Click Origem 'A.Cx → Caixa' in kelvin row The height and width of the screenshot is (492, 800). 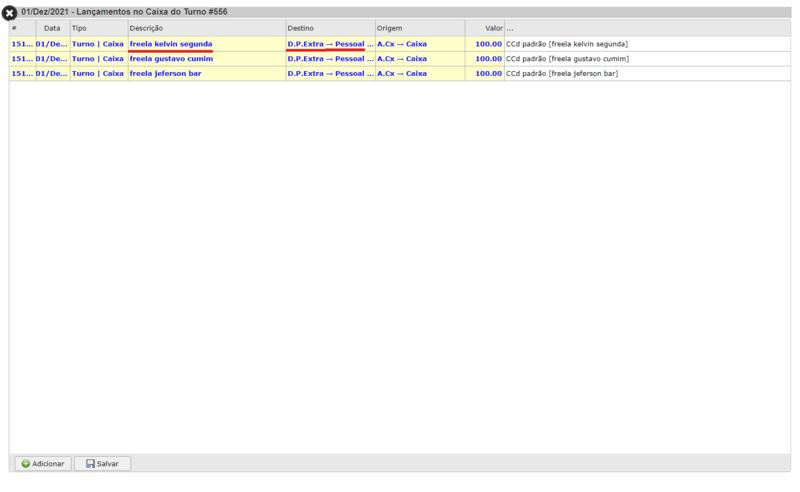click(x=402, y=44)
